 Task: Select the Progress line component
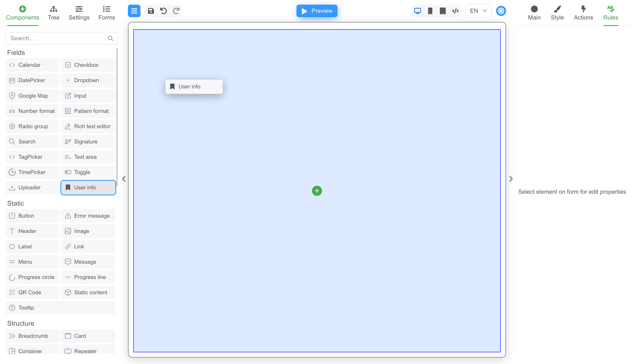[88, 277]
